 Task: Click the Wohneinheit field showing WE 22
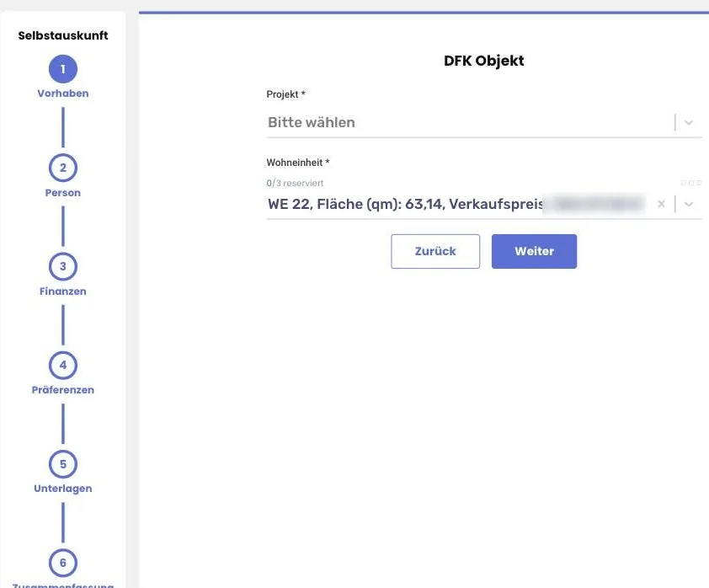coord(484,204)
